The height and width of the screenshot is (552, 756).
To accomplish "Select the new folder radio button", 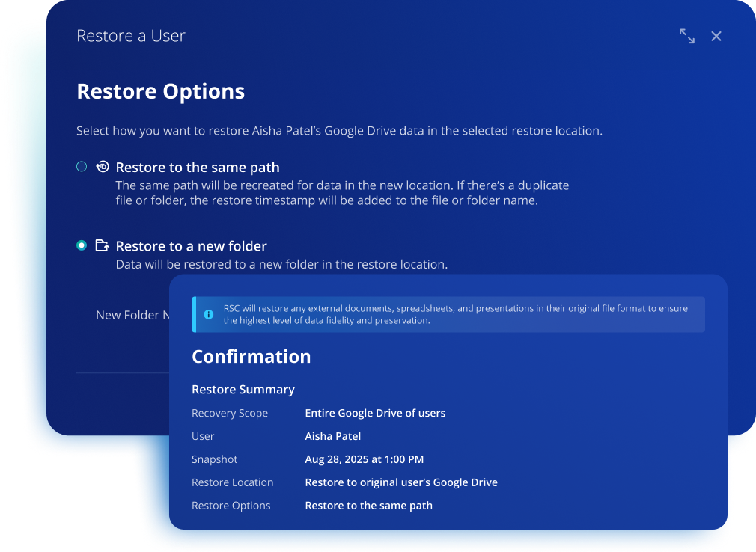I will [82, 245].
